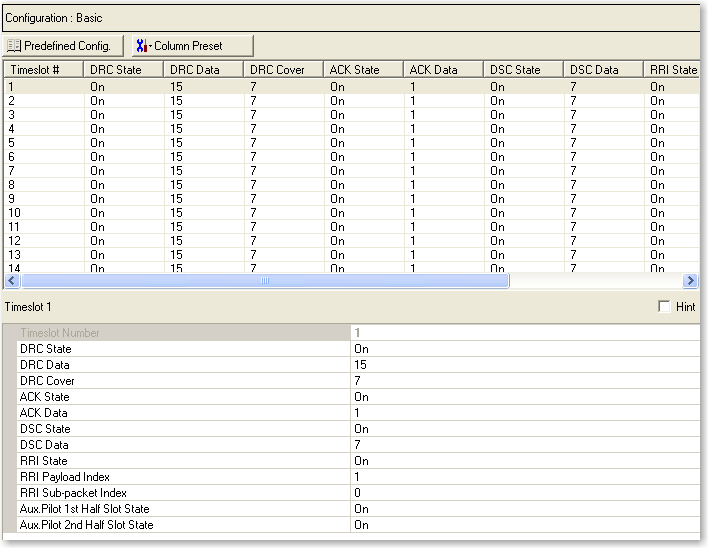708x548 pixels.
Task: Select the RRI State column header
Action: tap(672, 70)
